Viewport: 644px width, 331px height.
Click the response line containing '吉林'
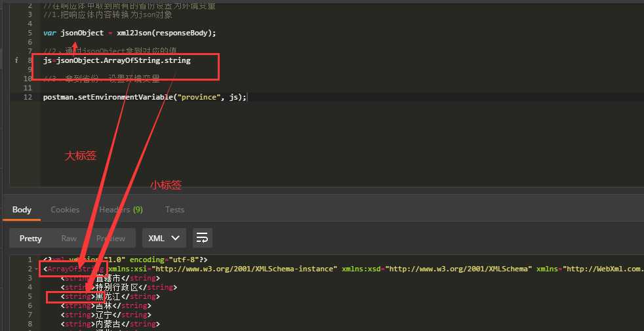point(106,305)
